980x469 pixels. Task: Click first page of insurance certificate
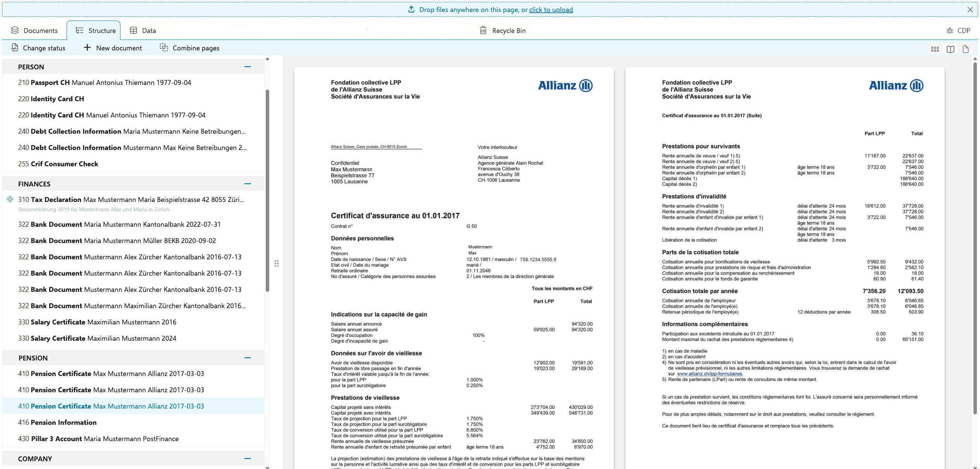point(454,268)
